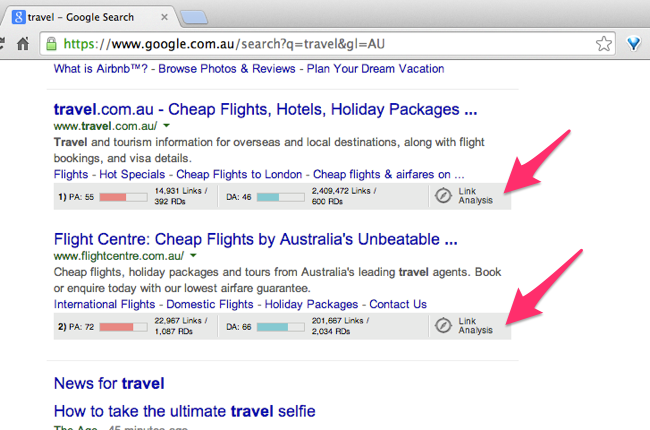Click the Domestic Flights sitelink

point(211,303)
